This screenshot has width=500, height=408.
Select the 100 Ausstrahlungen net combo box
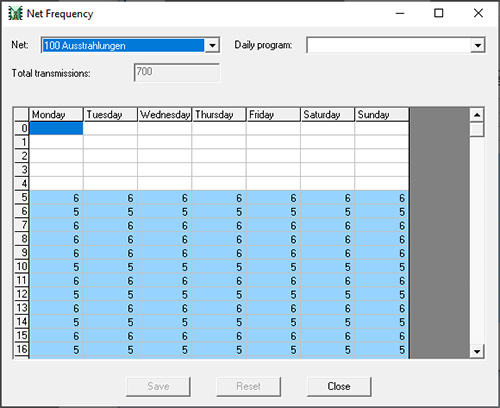(130, 45)
